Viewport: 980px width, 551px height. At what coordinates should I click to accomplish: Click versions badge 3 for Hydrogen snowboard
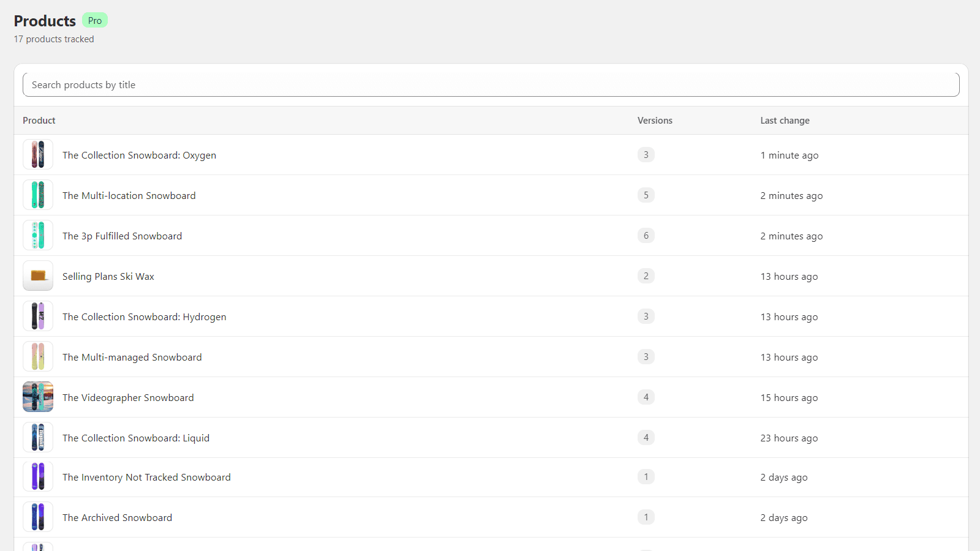646,316
